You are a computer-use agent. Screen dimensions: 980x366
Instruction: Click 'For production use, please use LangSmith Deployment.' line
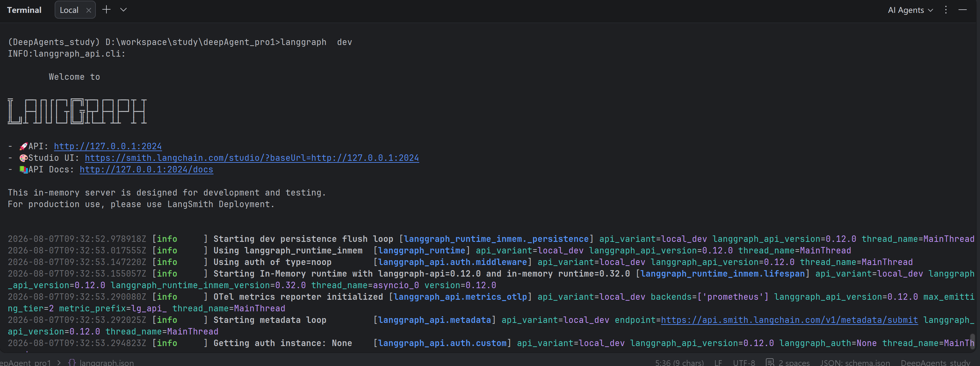coord(141,204)
